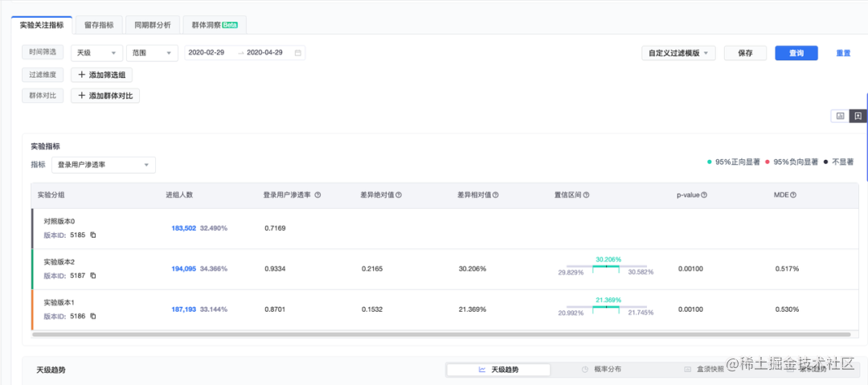Select 概率分布 view in trend switcher

click(601, 370)
